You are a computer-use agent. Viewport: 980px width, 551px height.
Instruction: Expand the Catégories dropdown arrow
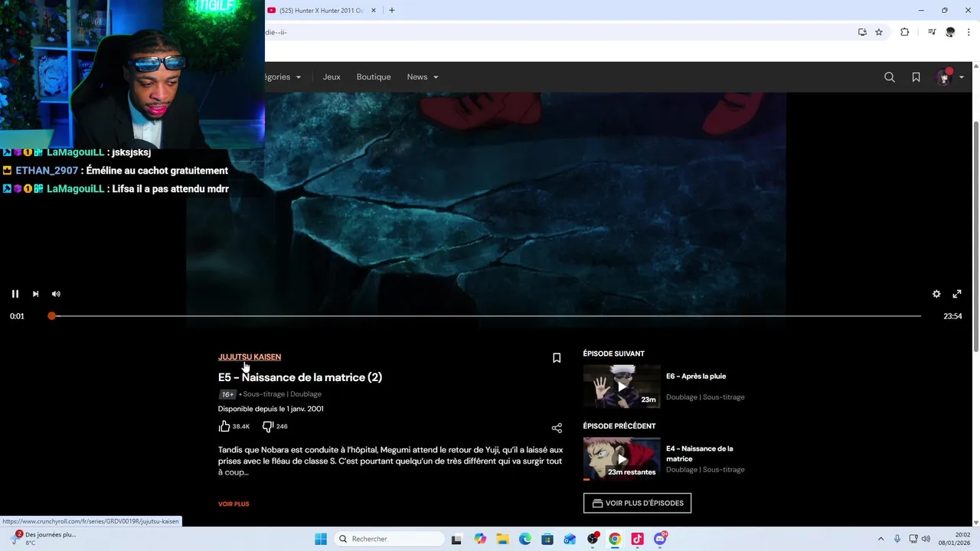pyautogui.click(x=299, y=77)
